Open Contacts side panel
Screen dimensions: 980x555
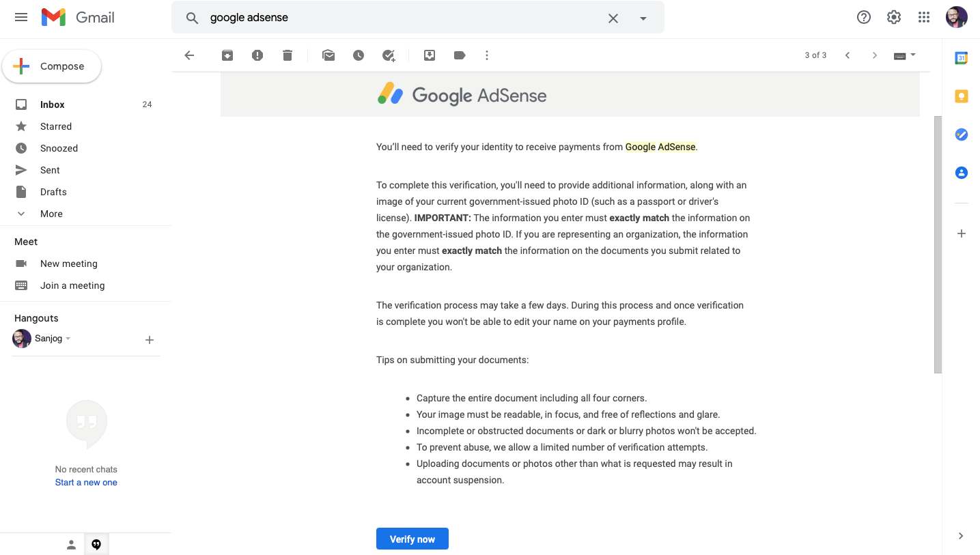[962, 173]
